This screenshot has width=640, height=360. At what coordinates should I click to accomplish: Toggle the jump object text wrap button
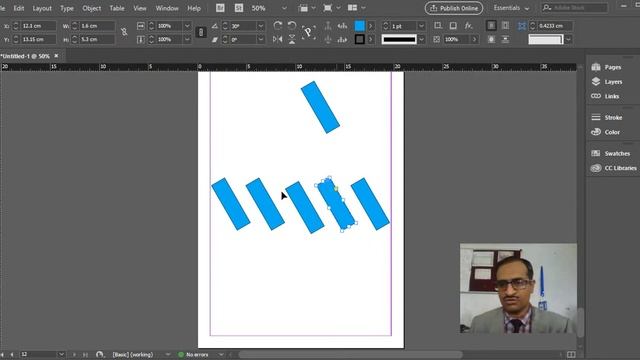click(505, 39)
